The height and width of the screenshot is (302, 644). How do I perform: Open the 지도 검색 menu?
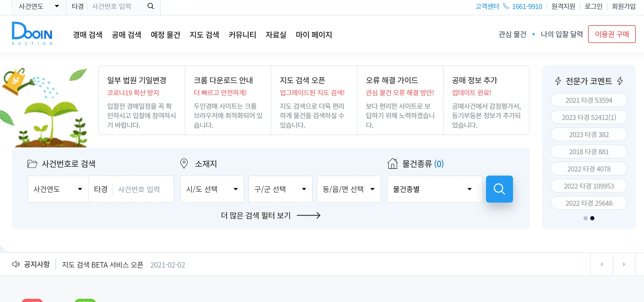(204, 35)
